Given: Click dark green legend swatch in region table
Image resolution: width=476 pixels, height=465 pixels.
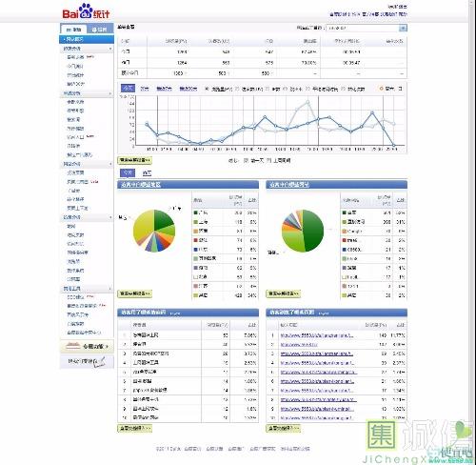Looking at the screenshot, I should click(196, 212).
